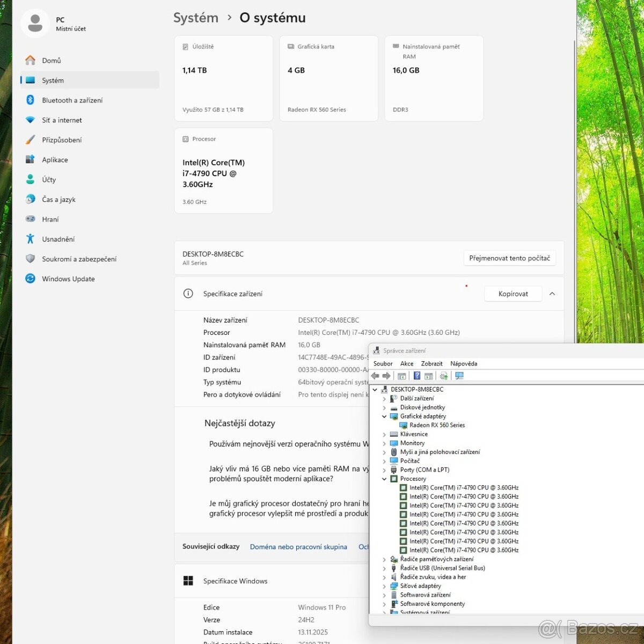Screen dimensions: 644x644
Task: Open the Akce menu
Action: pyautogui.click(x=407, y=363)
